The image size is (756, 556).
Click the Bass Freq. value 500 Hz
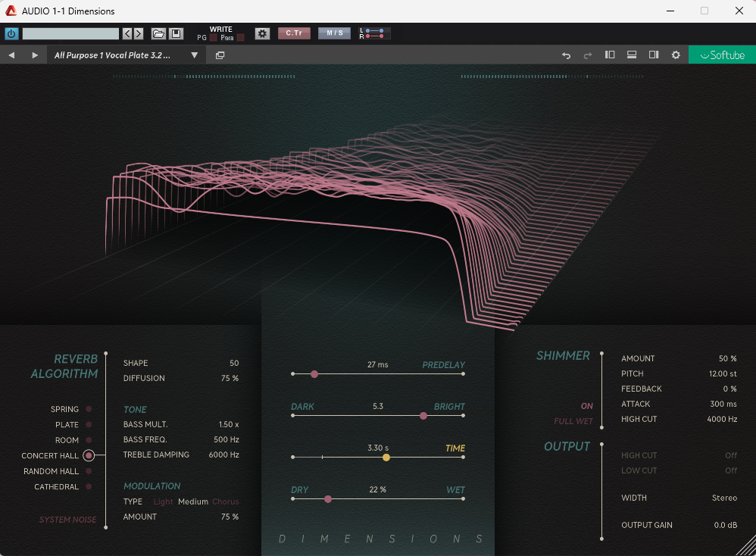pyautogui.click(x=226, y=439)
